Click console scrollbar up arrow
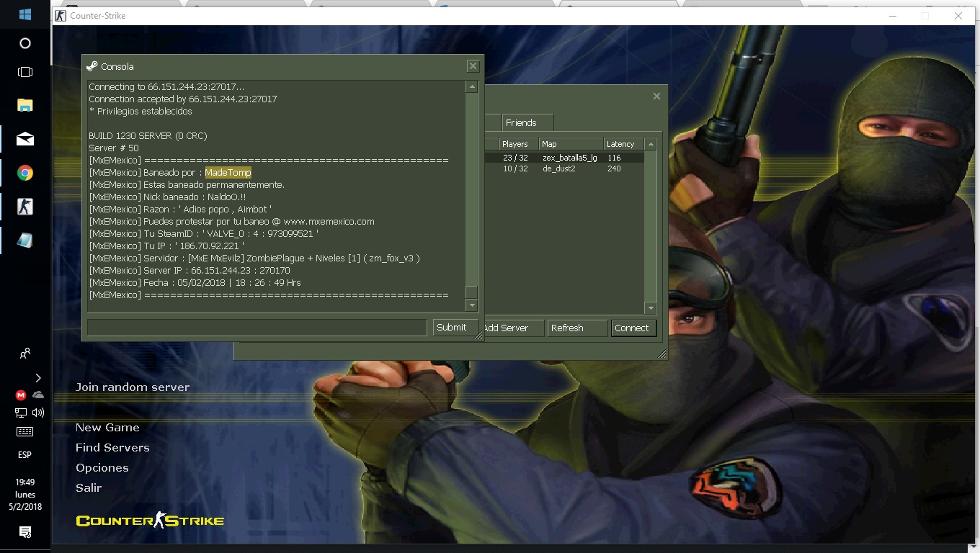Viewport: 980px width, 553px height. point(472,86)
